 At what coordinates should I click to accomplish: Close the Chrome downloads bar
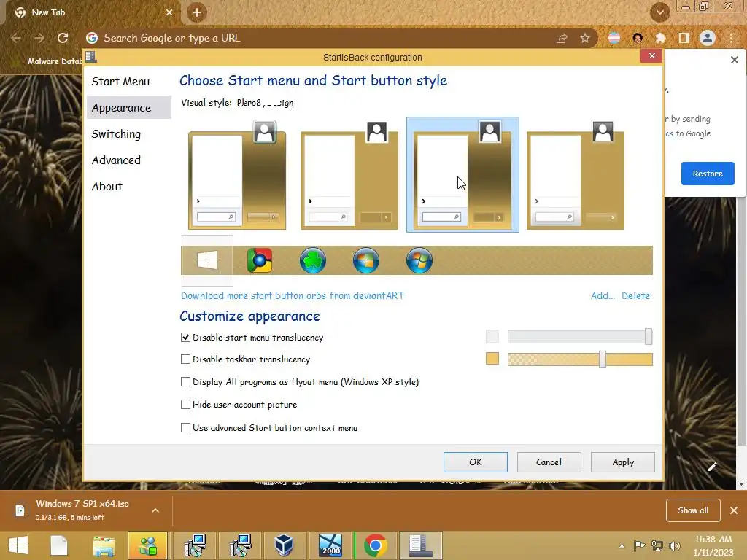pyautogui.click(x=734, y=510)
